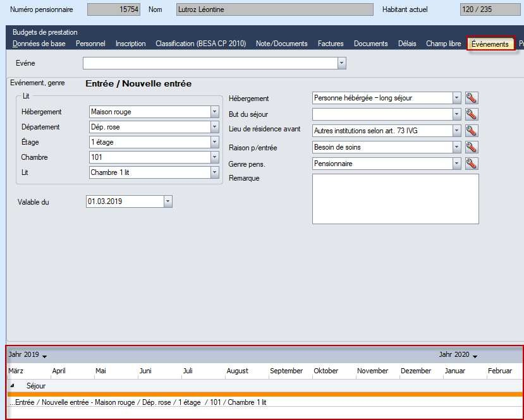This screenshot has height=420, width=524.
Task: Expand the Raison p/entrée dropdown
Action: [x=456, y=147]
